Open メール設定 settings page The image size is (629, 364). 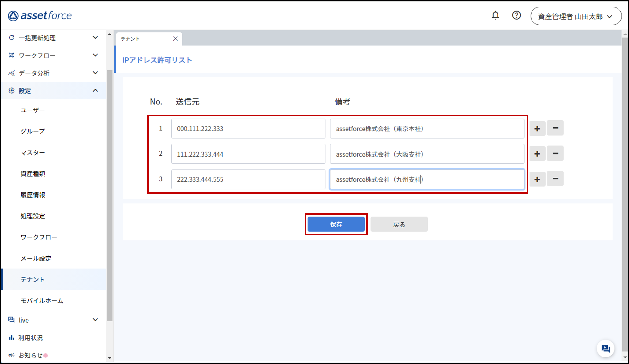tap(36, 258)
